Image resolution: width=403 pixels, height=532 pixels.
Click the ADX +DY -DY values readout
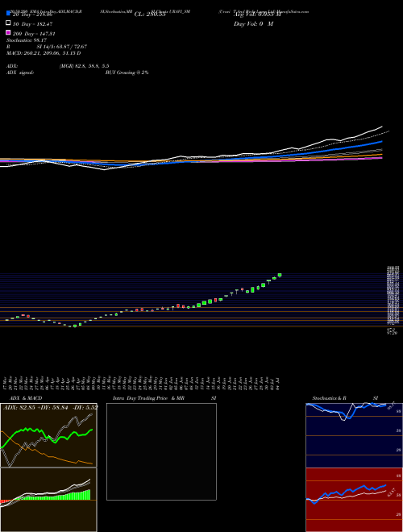pyautogui.click(x=51, y=407)
